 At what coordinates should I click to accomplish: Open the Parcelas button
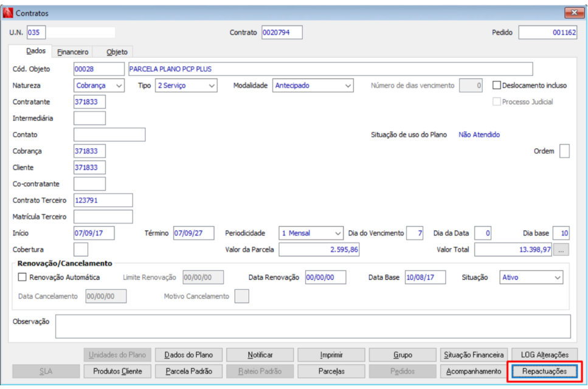click(x=331, y=371)
